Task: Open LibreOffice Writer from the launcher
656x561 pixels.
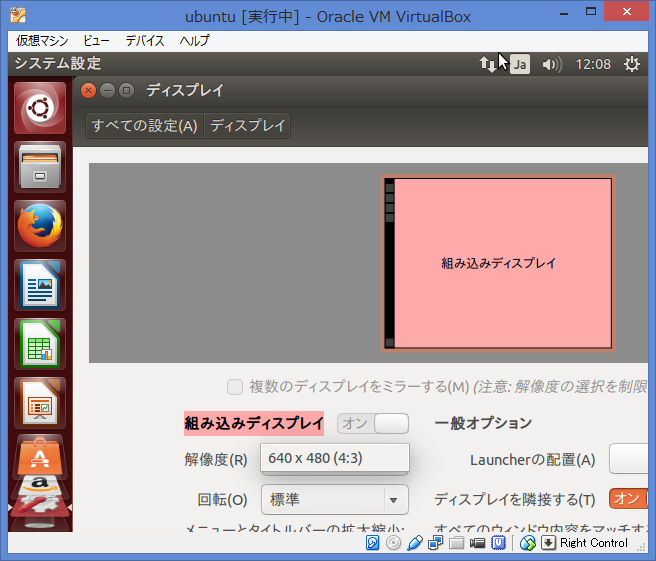Action: (40, 284)
